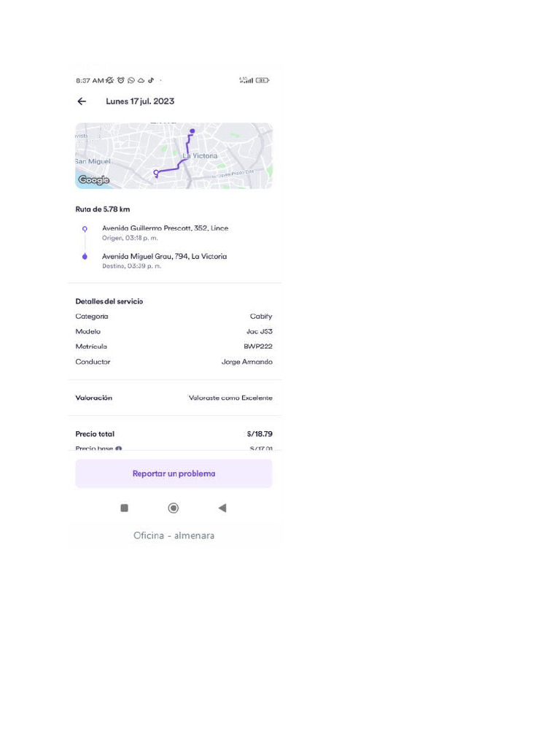Tap the origin pin on the map

pyautogui.click(x=156, y=174)
